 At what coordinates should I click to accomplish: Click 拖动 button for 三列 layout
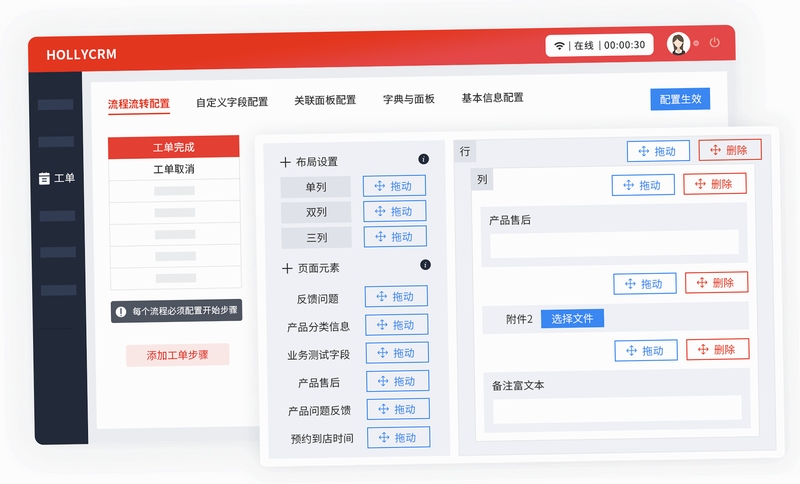(x=395, y=237)
